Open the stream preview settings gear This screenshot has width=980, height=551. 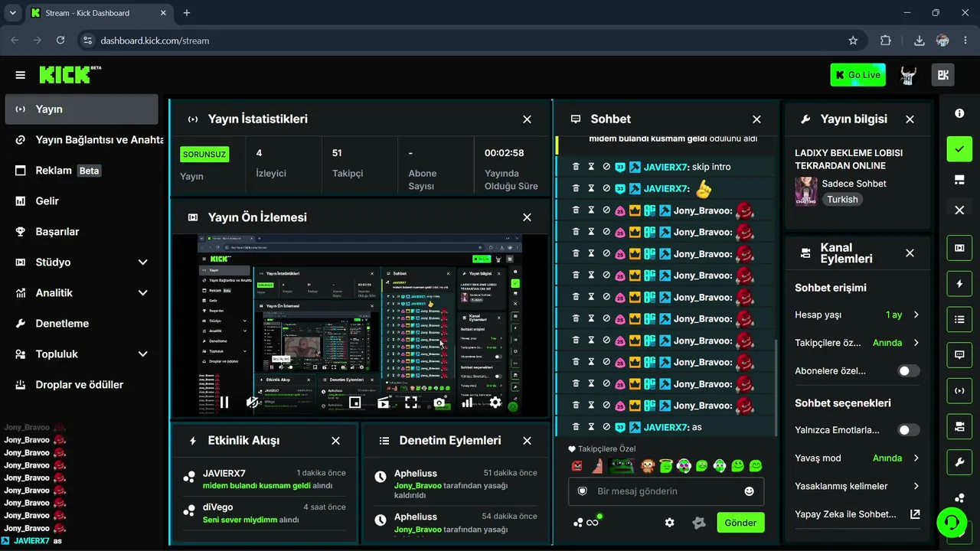pos(495,403)
